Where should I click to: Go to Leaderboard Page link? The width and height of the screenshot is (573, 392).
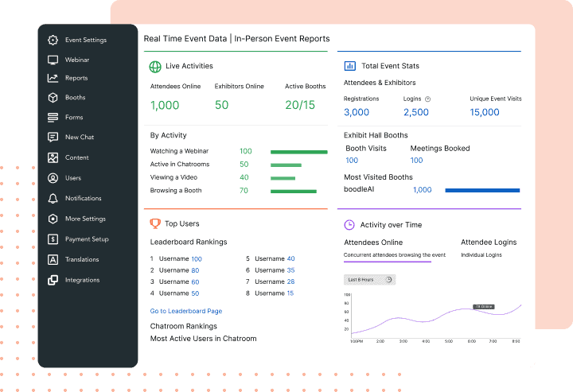point(185,311)
